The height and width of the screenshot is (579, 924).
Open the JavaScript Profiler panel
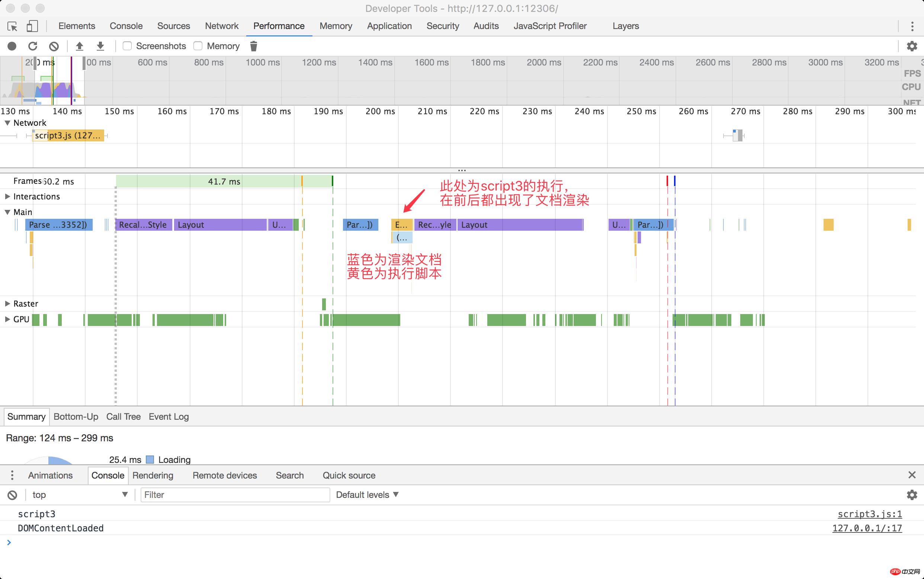[550, 26]
